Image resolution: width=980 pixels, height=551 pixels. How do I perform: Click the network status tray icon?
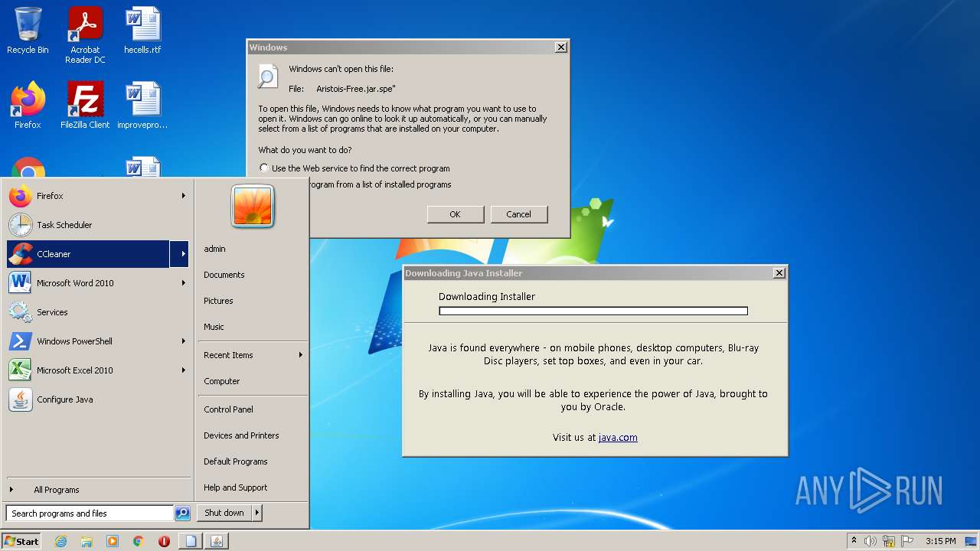coord(889,541)
